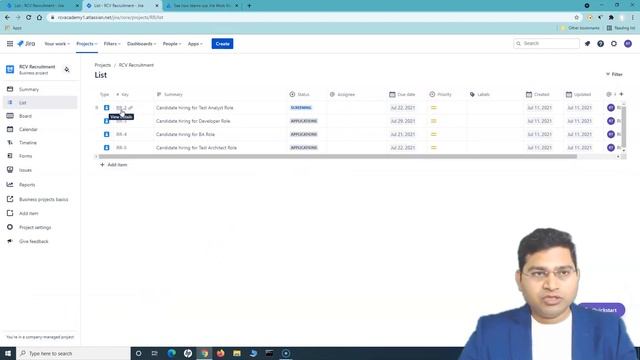Screen dimensions: 640x360
Task: Expand the Filters dropdown
Action: coord(112,44)
